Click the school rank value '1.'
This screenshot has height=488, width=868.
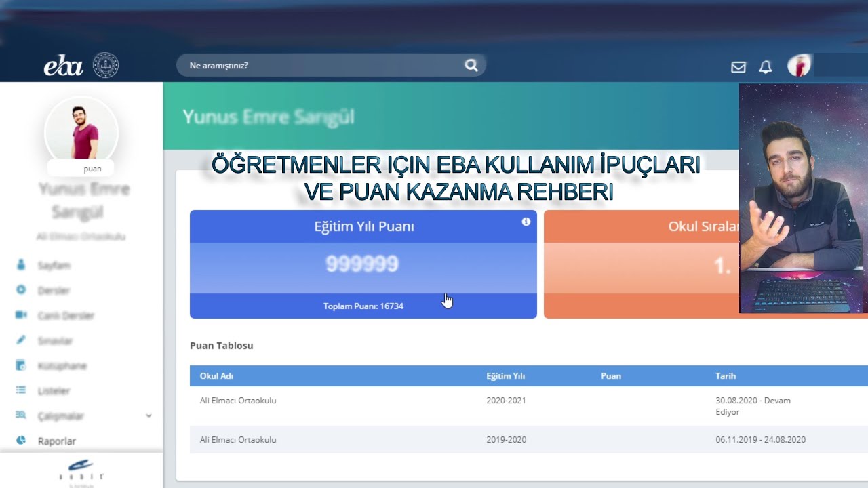722,266
